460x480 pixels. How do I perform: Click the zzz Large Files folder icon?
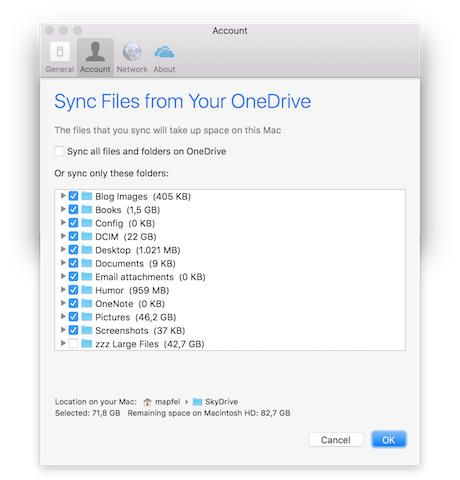87,343
